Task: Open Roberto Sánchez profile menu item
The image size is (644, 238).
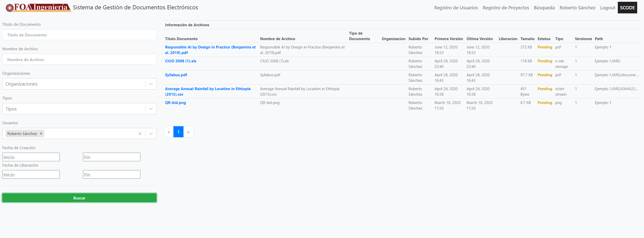Action: [577, 8]
